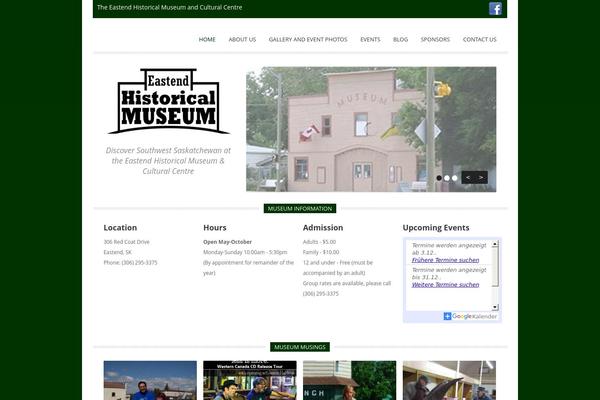Click 'Eastend, SK' location text
Viewport: 600px width, 400px height.
coord(117,252)
